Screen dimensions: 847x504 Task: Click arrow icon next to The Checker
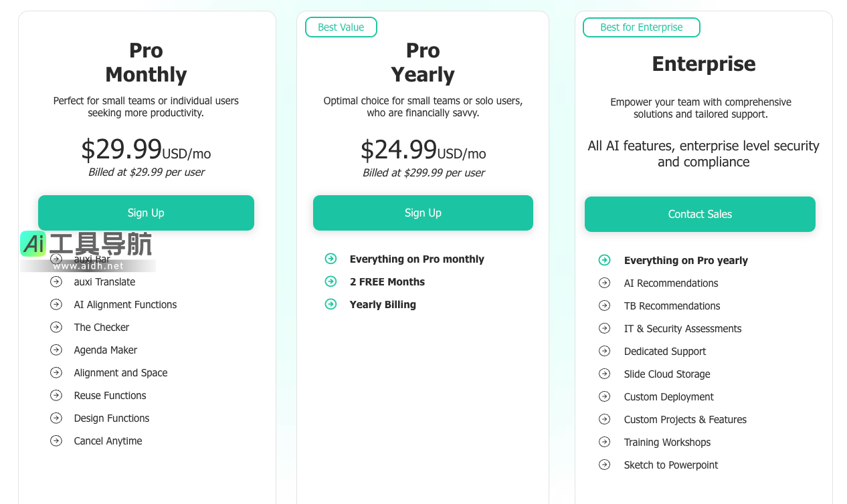click(x=56, y=328)
